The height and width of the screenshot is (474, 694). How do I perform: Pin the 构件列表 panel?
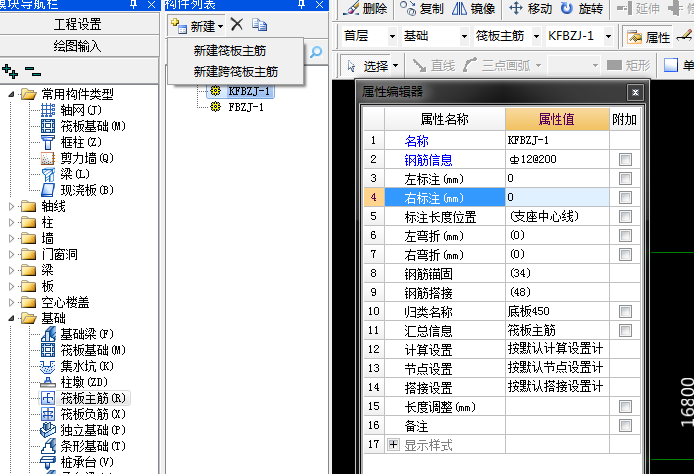pyautogui.click(x=301, y=4)
